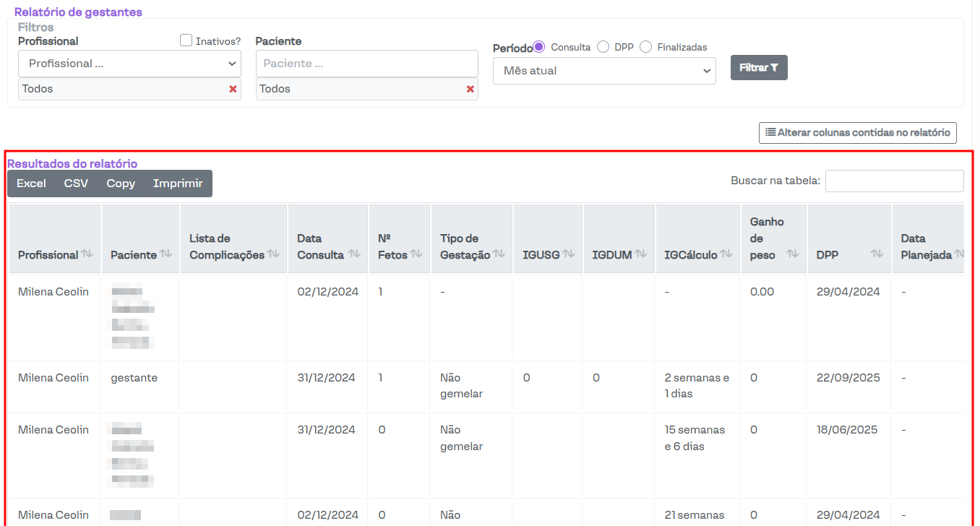Select the Consulta period radio button
The width and height of the screenshot is (980, 526).
[x=539, y=47]
